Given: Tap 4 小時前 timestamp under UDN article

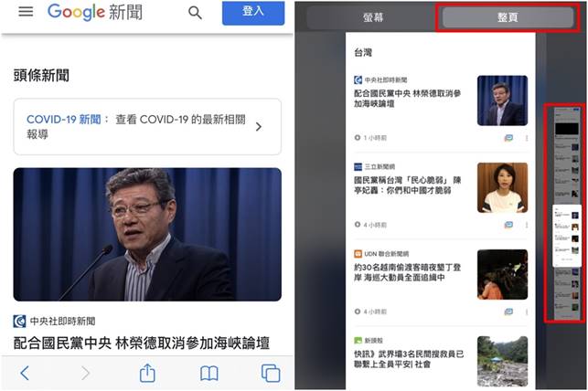Looking at the screenshot, I should point(375,312).
